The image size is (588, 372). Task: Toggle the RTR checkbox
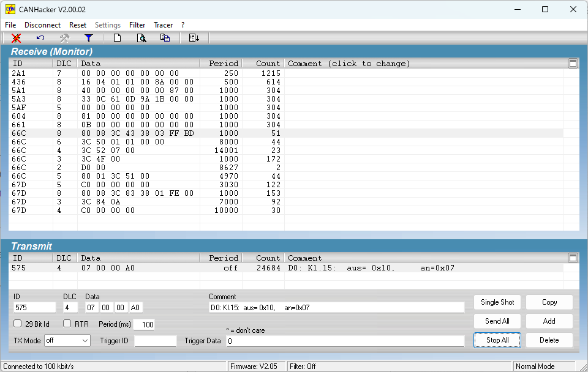pos(67,323)
